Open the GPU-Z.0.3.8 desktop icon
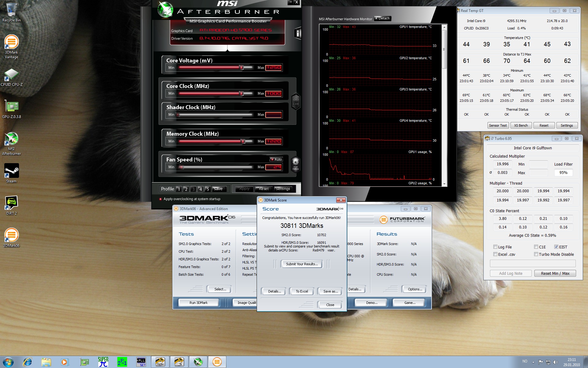 11,109
